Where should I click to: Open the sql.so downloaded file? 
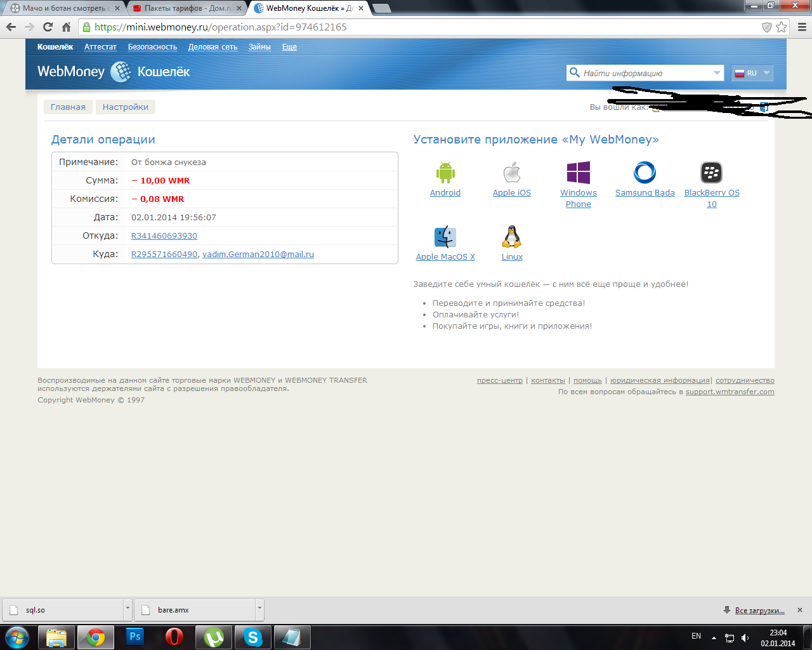(x=63, y=609)
